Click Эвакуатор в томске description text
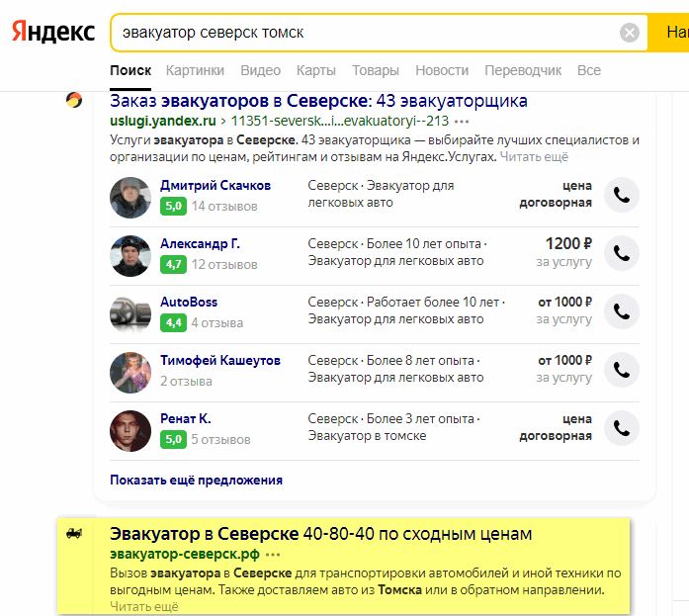 click(x=367, y=435)
